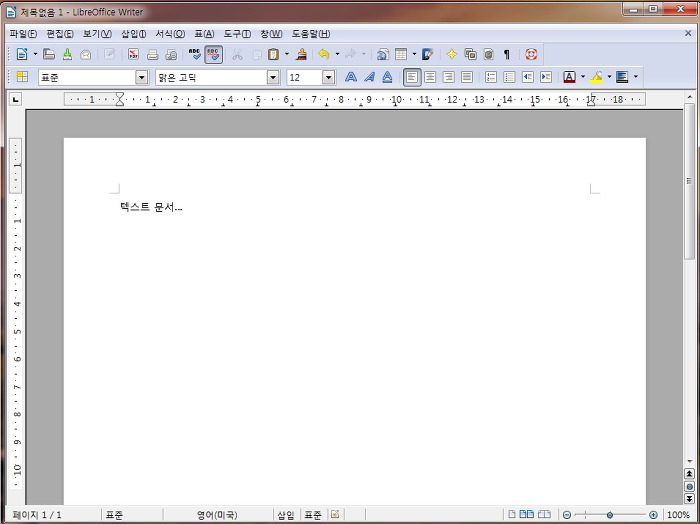This screenshot has width=700, height=524.
Task: Open Undo history dropdown arrow
Action: pos(337,54)
